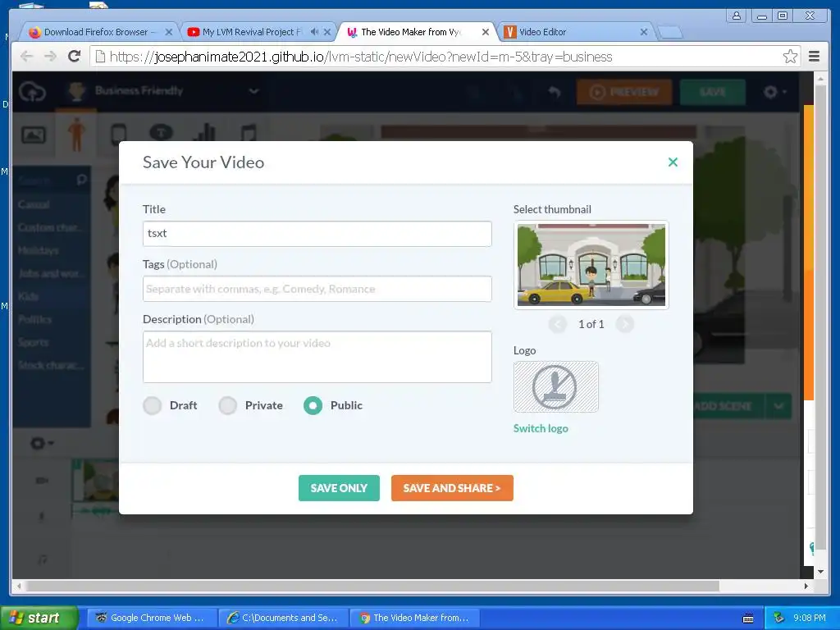Viewport: 840px width, 630px height.
Task: Switch to Google Chrome Web taskbar item
Action: 151,618
